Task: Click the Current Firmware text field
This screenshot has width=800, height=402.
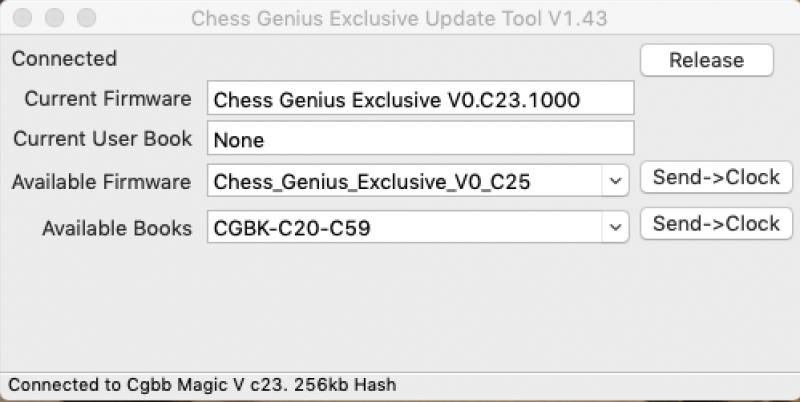Action: [420, 99]
